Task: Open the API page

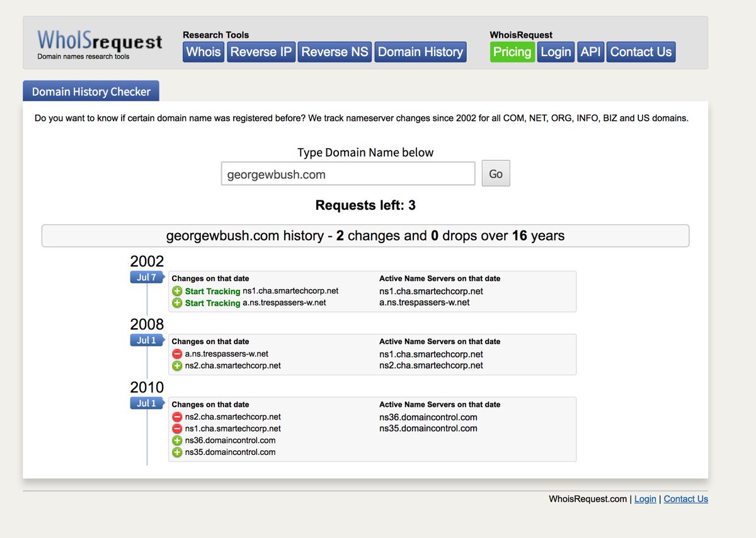Action: pyautogui.click(x=590, y=52)
